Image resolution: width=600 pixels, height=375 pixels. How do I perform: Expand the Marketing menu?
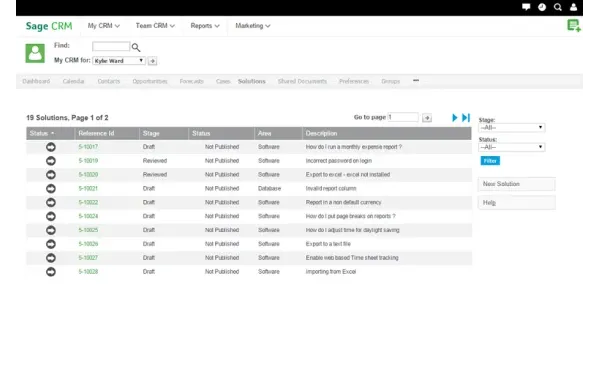click(253, 26)
